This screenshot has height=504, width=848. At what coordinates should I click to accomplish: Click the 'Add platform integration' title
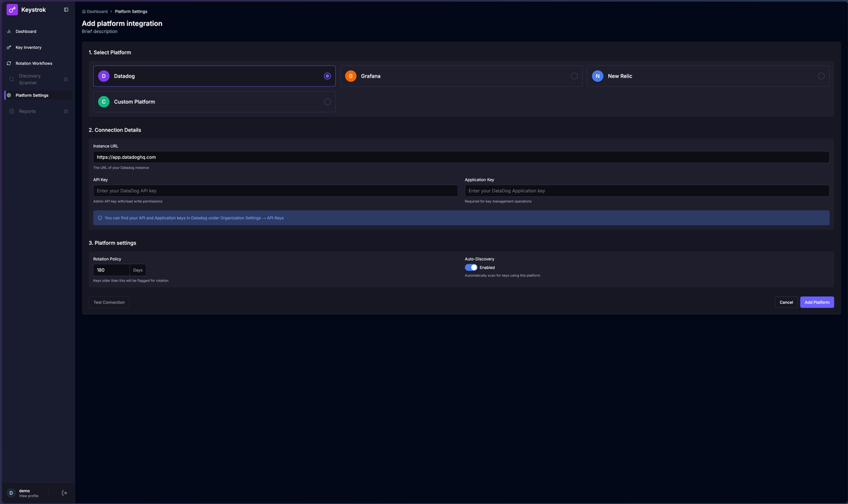[x=122, y=23]
